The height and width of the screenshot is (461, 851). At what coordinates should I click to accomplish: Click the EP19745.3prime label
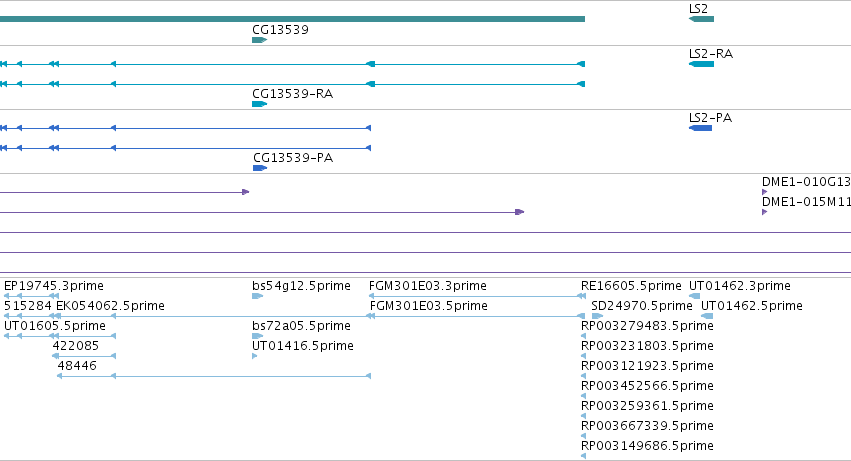pyautogui.click(x=54, y=286)
